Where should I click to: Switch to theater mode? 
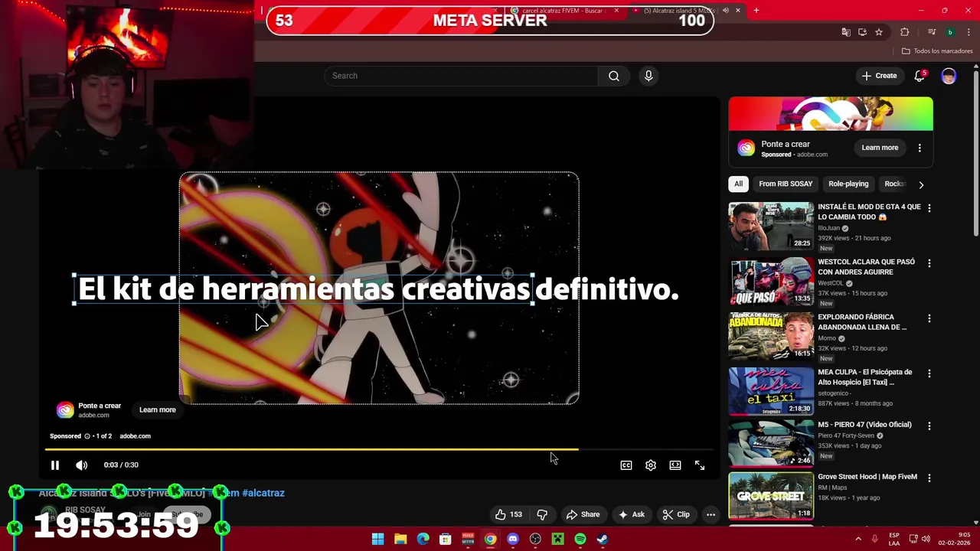pos(675,465)
